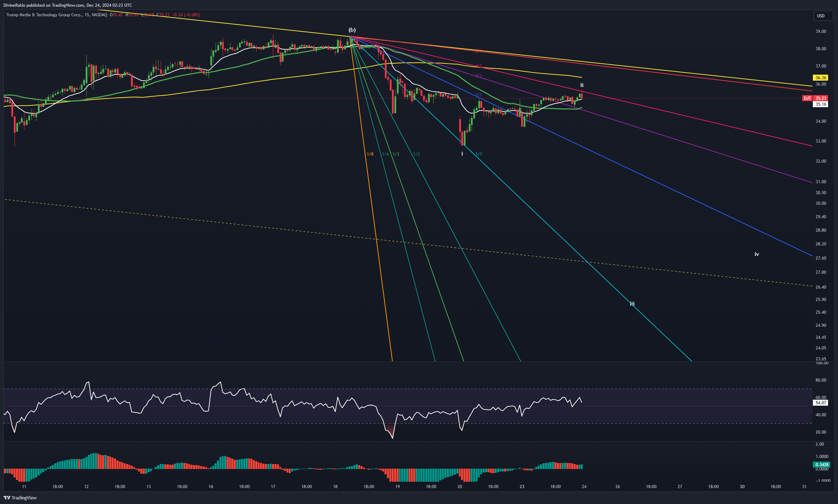This screenshot has height=504, width=838.
Task: Select the (b) wave label
Action: [352, 30]
